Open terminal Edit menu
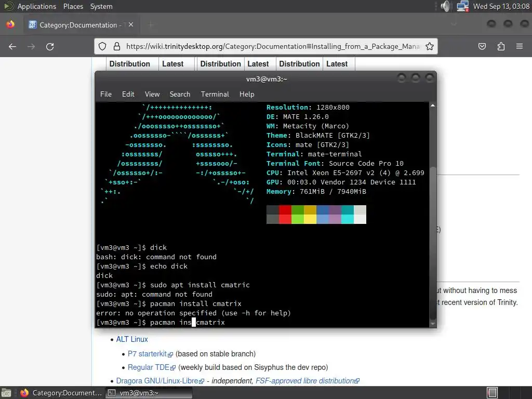Viewport: 532px width, 399px height. (128, 95)
